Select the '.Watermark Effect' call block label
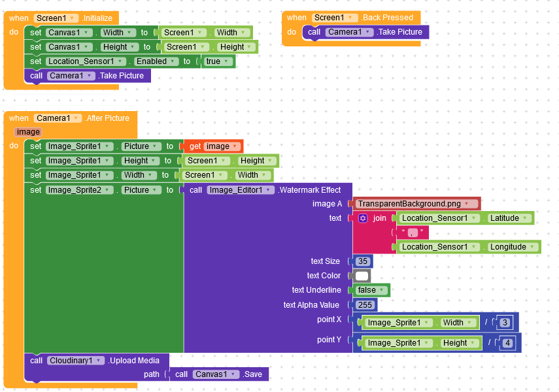Image resolution: width=559 pixels, height=392 pixels. pyautogui.click(x=310, y=190)
